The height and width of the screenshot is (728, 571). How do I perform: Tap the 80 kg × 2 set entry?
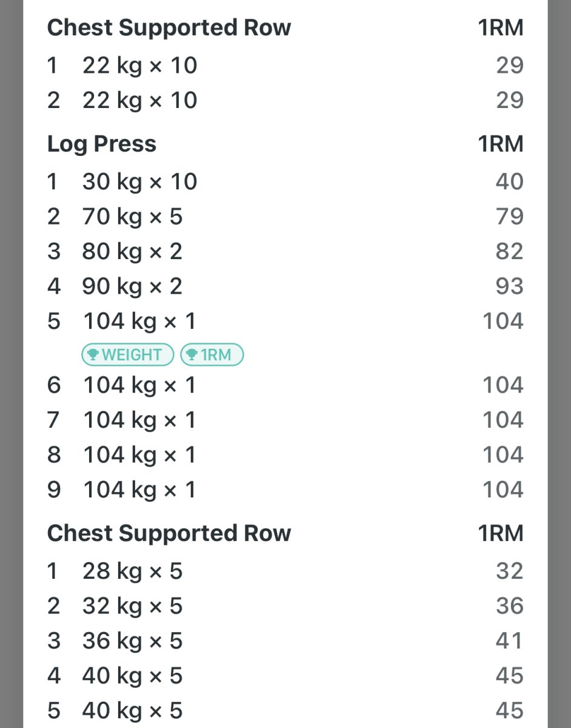pos(132,252)
